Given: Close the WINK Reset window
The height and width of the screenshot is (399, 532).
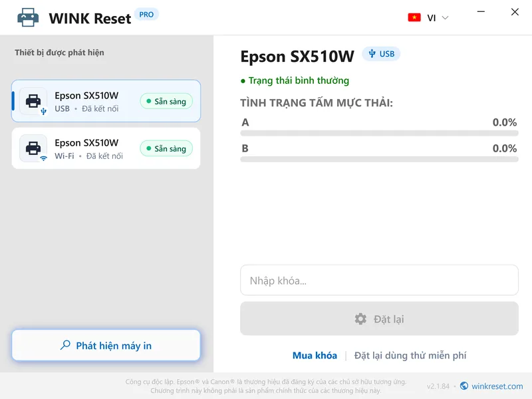Looking at the screenshot, I should (515, 12).
